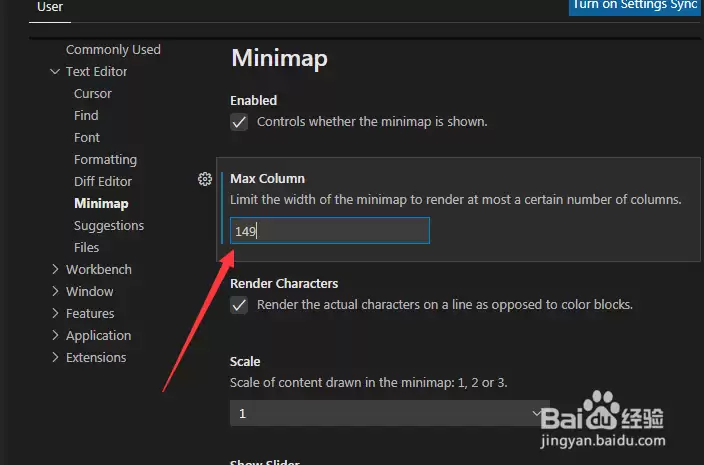Expand the Application section chevron

tap(55, 335)
